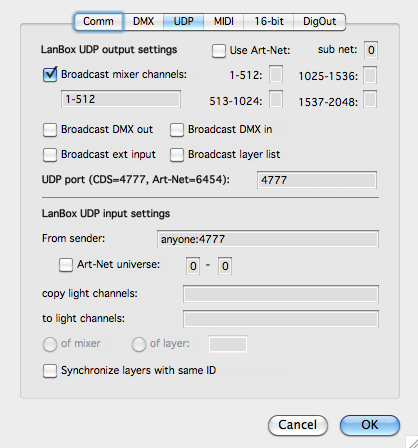This screenshot has width=418, height=448.
Task: Uncheck Broadcast mixer channels
Action: click(50, 74)
